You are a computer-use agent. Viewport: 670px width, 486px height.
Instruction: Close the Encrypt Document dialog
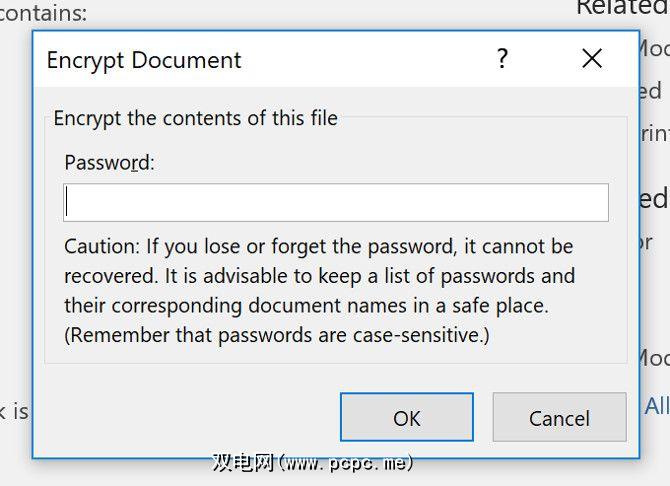592,59
